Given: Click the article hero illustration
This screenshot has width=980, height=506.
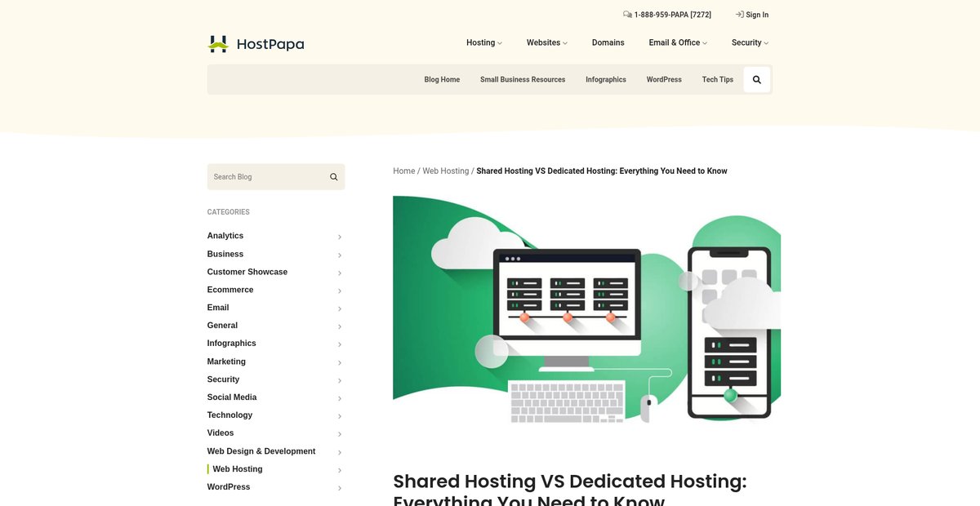Looking at the screenshot, I should coord(586,310).
